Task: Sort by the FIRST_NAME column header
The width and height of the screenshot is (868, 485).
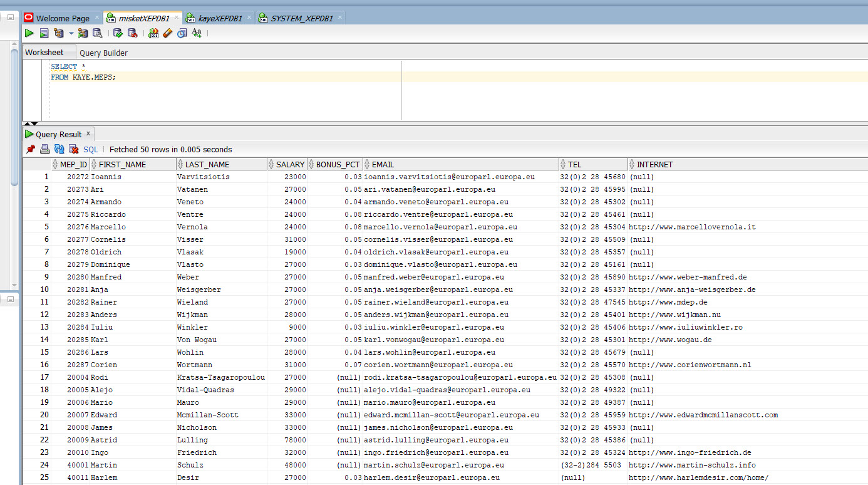Action: (133, 164)
